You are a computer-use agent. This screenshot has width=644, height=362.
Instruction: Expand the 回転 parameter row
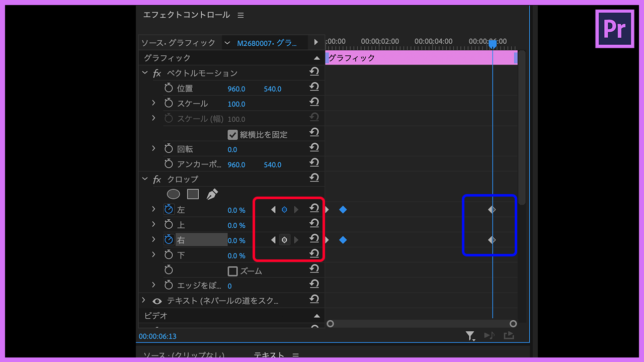point(153,149)
